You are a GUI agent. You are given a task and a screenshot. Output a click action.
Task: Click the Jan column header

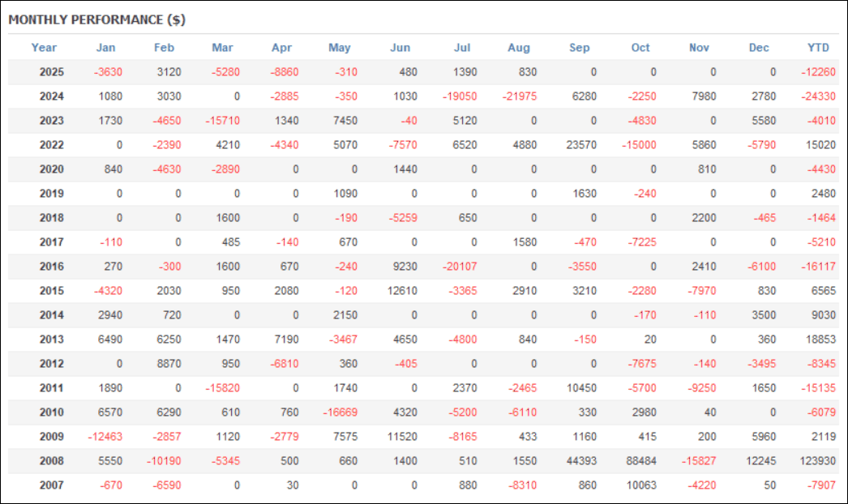click(x=105, y=48)
